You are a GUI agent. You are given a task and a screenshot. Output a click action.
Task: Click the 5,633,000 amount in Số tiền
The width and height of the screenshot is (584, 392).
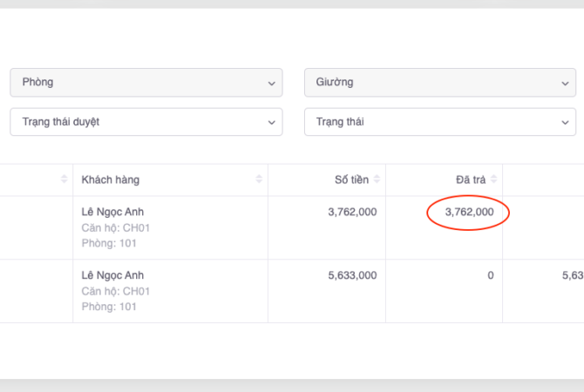[x=352, y=275]
